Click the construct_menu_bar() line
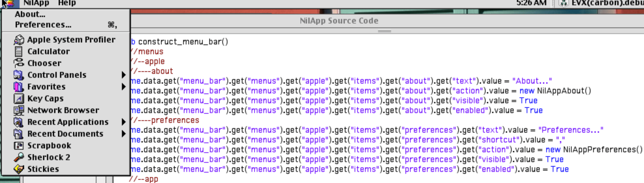Image resolution: width=644 pixels, height=183 pixels. (x=180, y=42)
